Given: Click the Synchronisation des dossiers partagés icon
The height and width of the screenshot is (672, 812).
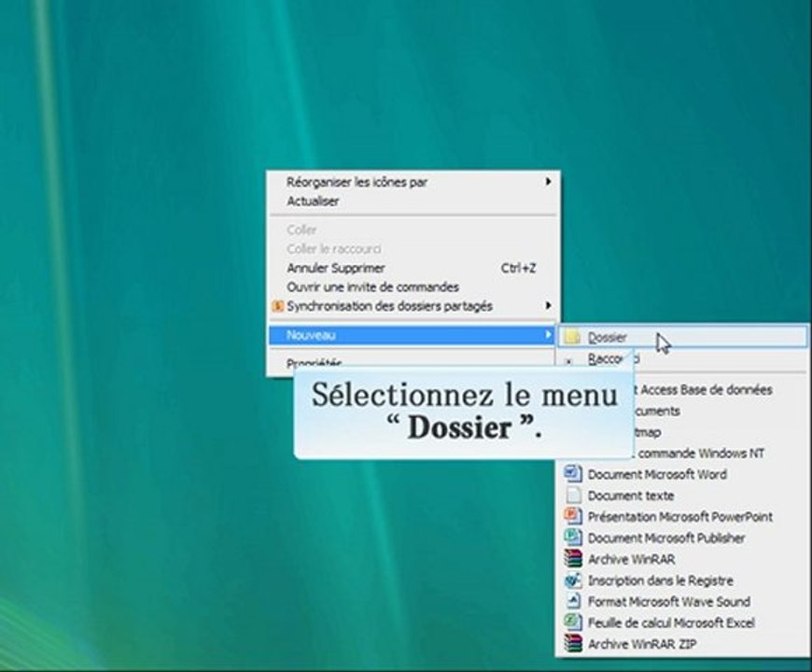Looking at the screenshot, I should 277,306.
